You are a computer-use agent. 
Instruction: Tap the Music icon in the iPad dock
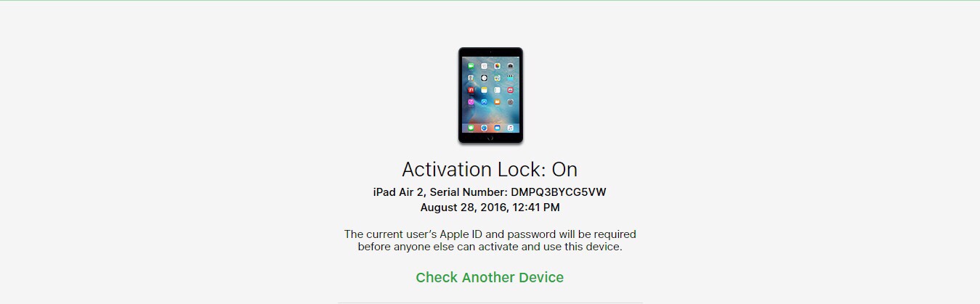[511, 128]
